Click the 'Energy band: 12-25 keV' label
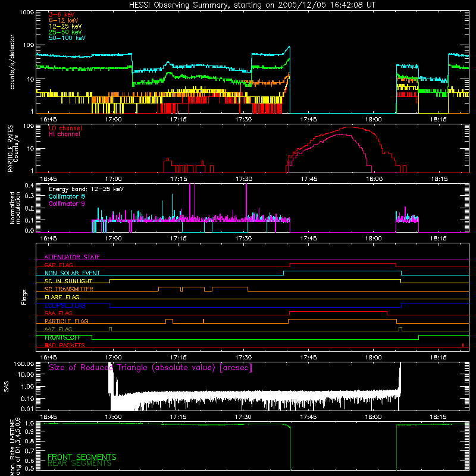The width and height of the screenshot is (476, 476). point(86,189)
